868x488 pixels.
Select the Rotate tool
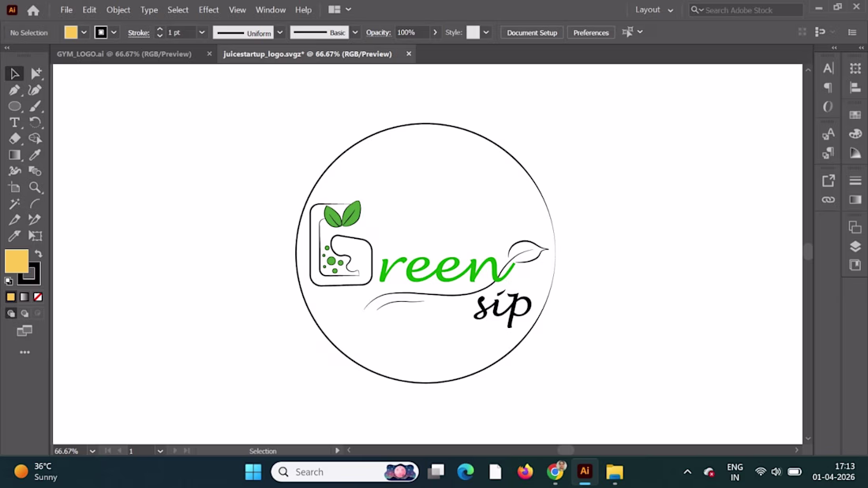[x=36, y=122]
